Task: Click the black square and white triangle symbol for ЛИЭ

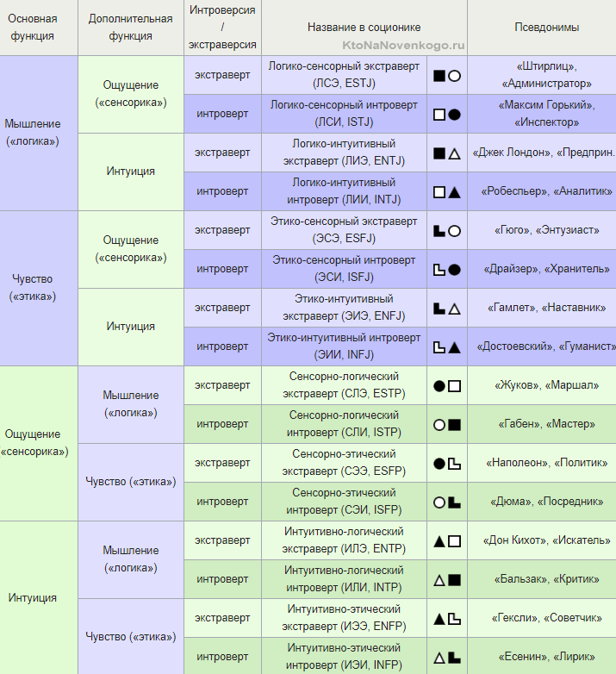Action: pyautogui.click(x=447, y=153)
